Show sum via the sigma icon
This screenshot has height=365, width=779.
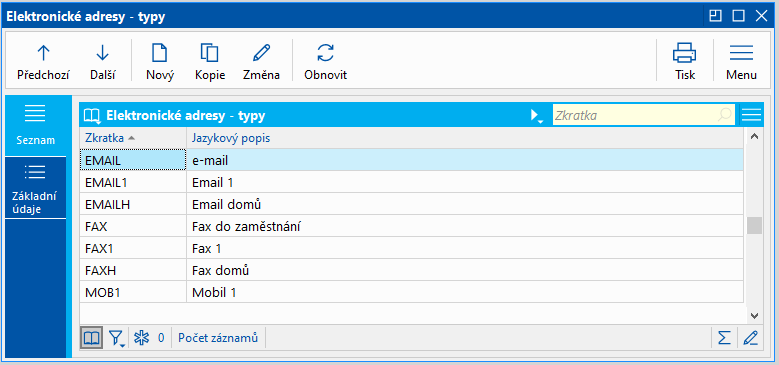[724, 338]
